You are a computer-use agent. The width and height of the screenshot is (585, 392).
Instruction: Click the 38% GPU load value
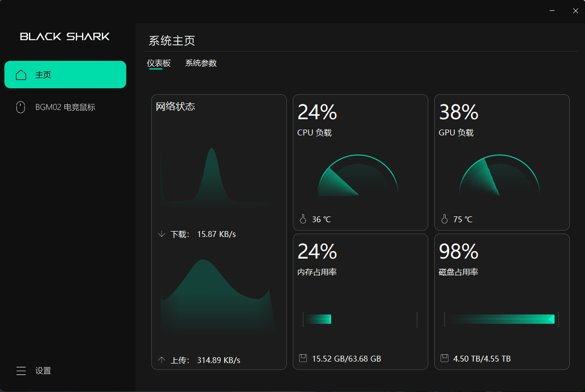pyautogui.click(x=459, y=112)
